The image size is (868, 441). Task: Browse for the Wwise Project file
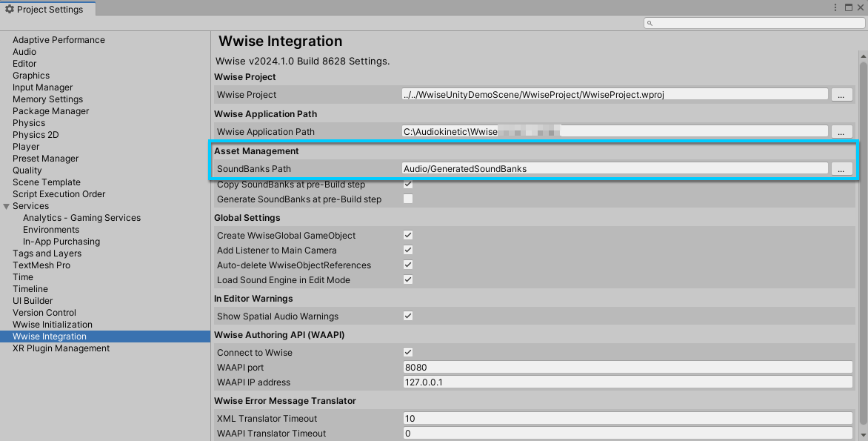point(841,95)
